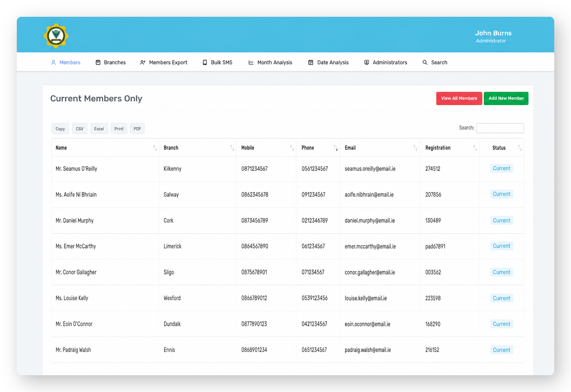Viewport: 571px width, 392px height.
Task: Click the Branches icon in the navigation bar
Action: pos(98,62)
